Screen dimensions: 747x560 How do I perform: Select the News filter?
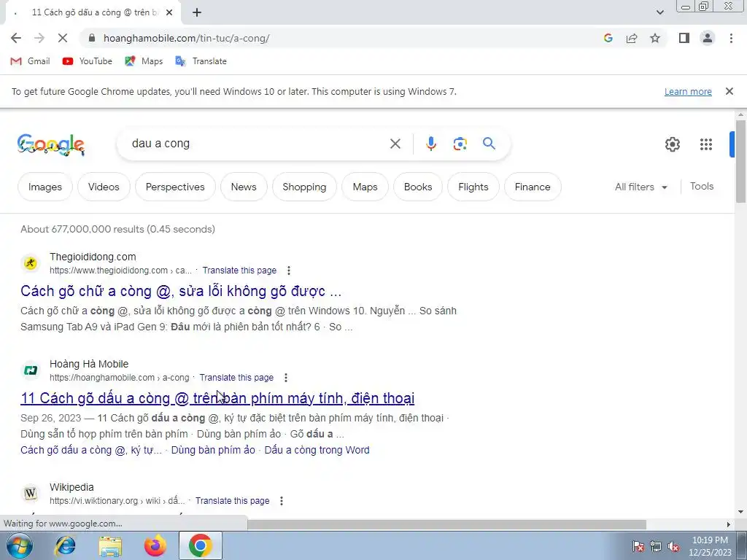[x=244, y=187]
